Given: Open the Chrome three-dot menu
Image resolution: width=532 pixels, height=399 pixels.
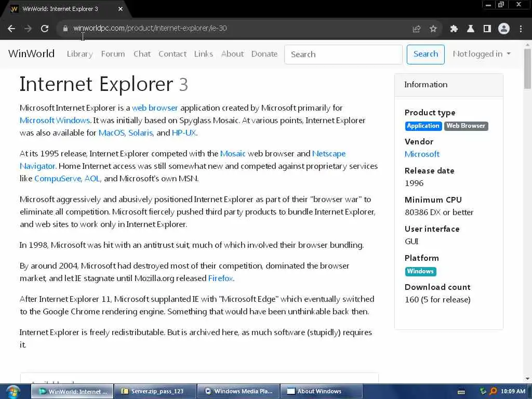Looking at the screenshot, I should 521,29.
